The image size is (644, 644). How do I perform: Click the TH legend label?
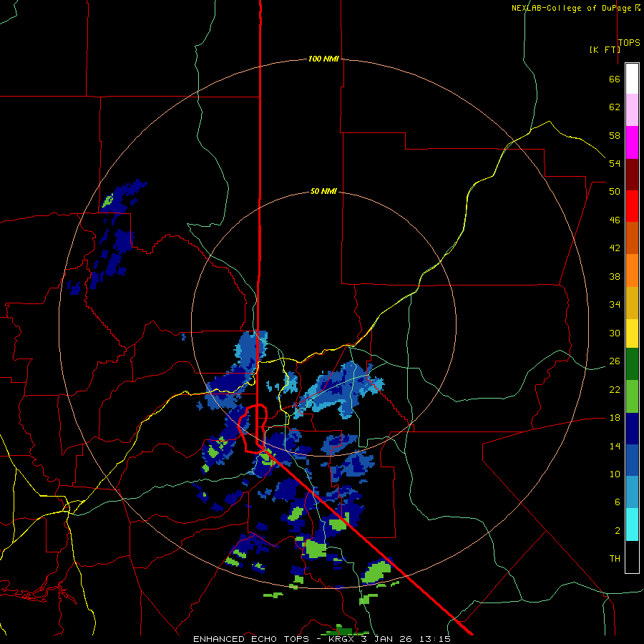coord(615,559)
